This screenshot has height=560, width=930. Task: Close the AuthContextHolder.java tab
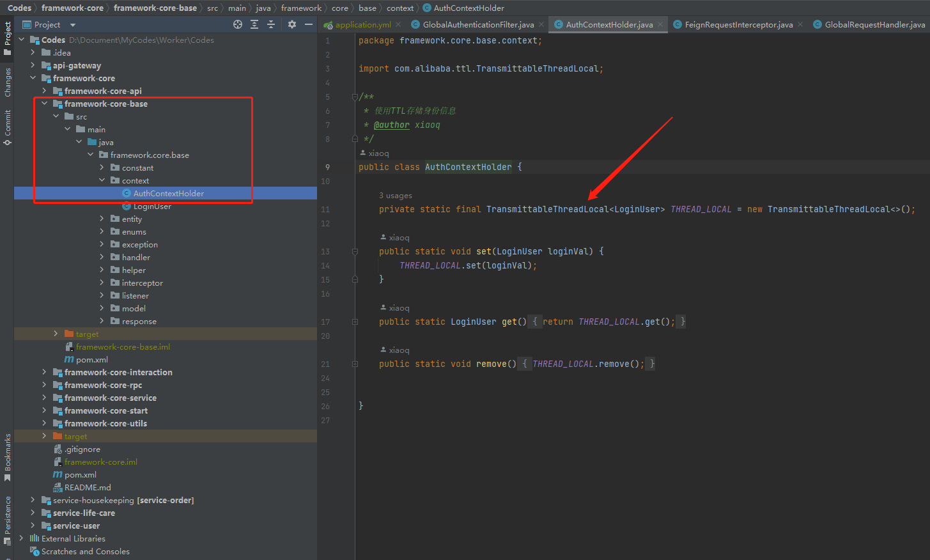660,24
